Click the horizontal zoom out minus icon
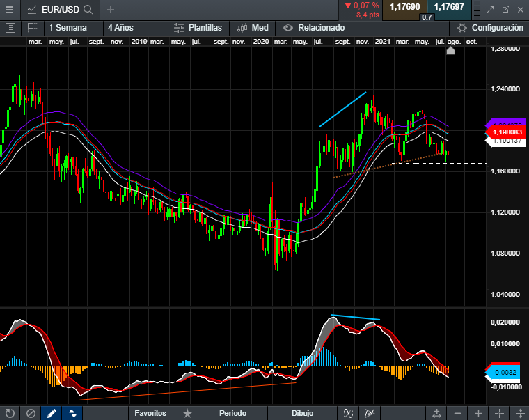 (x=457, y=412)
